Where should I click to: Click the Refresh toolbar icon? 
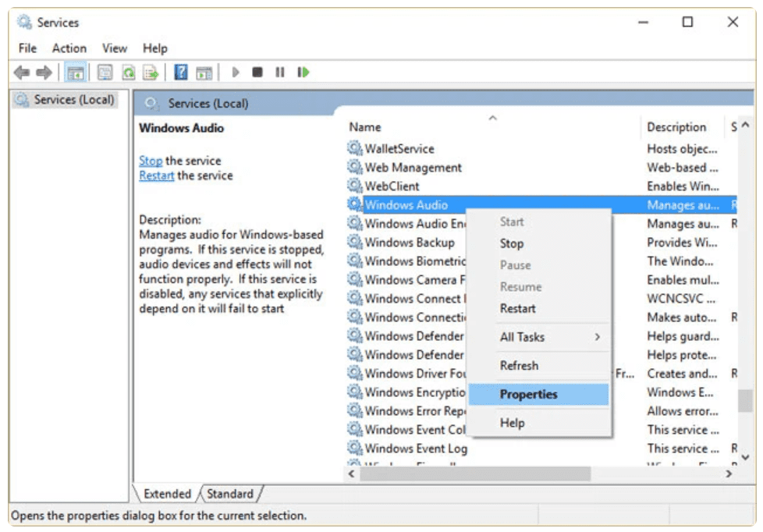(129, 73)
